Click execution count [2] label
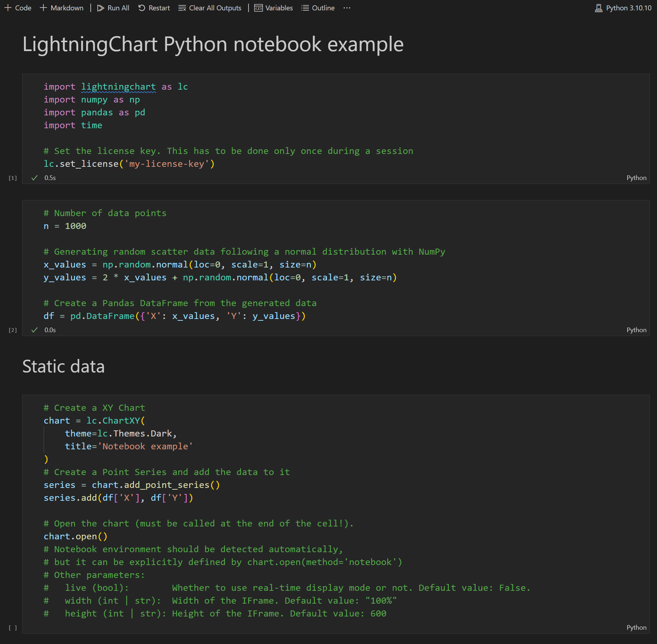 12,330
